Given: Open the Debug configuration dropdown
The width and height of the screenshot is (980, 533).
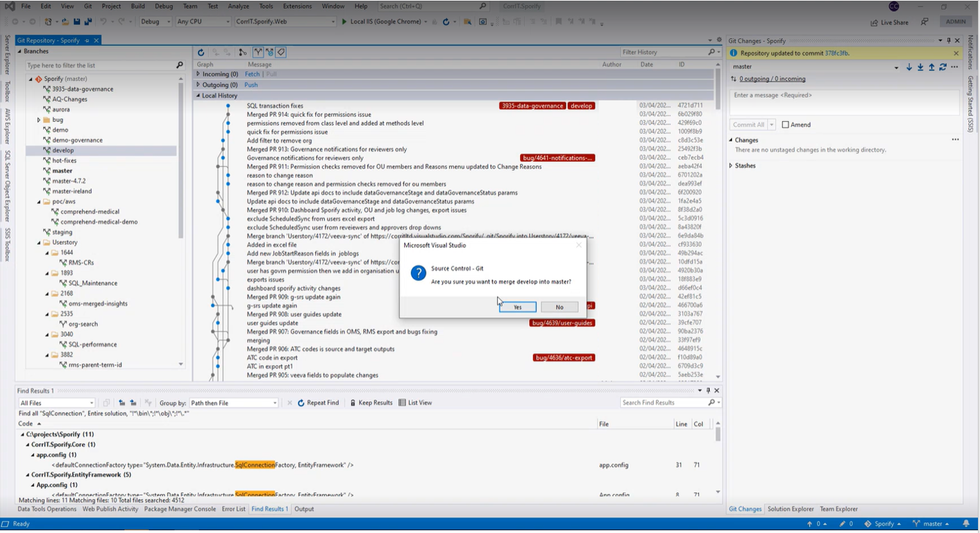Looking at the screenshot, I should (154, 22).
